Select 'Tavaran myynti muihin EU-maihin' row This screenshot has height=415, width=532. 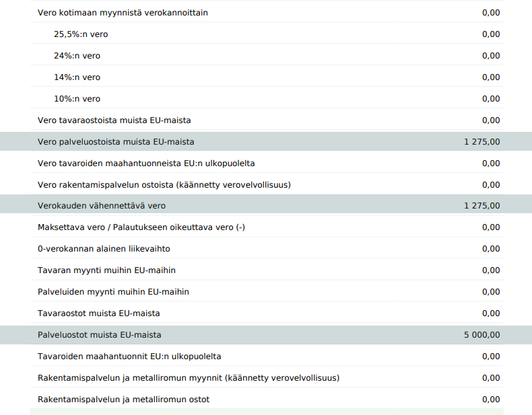click(x=106, y=270)
